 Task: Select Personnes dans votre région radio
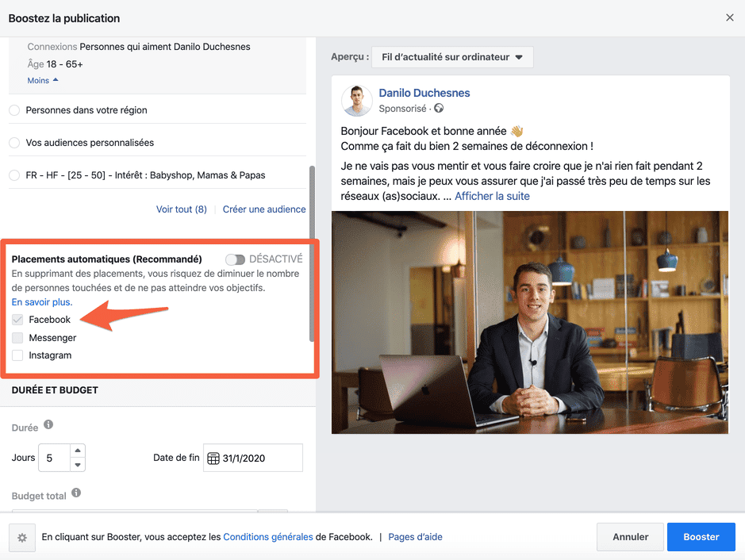(x=14, y=110)
